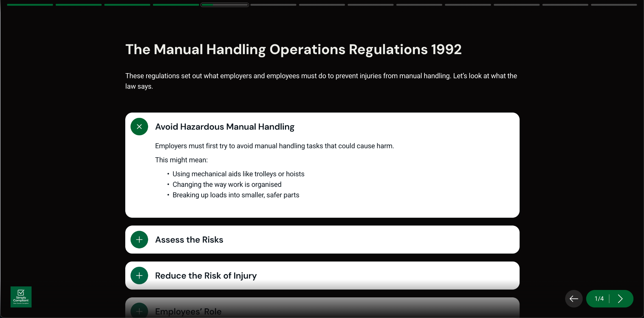The height and width of the screenshot is (318, 644).
Task: Click the plus icon beside Assess the Risks
Action: [139, 240]
